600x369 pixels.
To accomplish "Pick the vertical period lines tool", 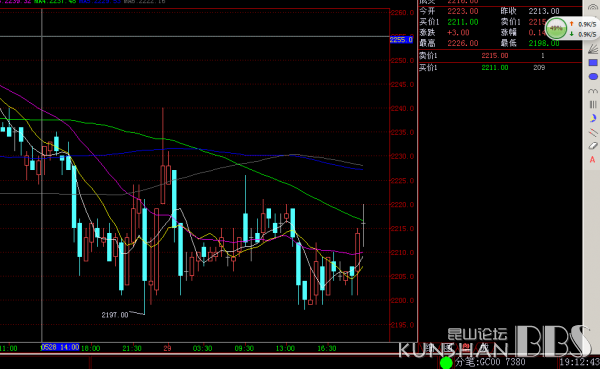I will 593,104.
